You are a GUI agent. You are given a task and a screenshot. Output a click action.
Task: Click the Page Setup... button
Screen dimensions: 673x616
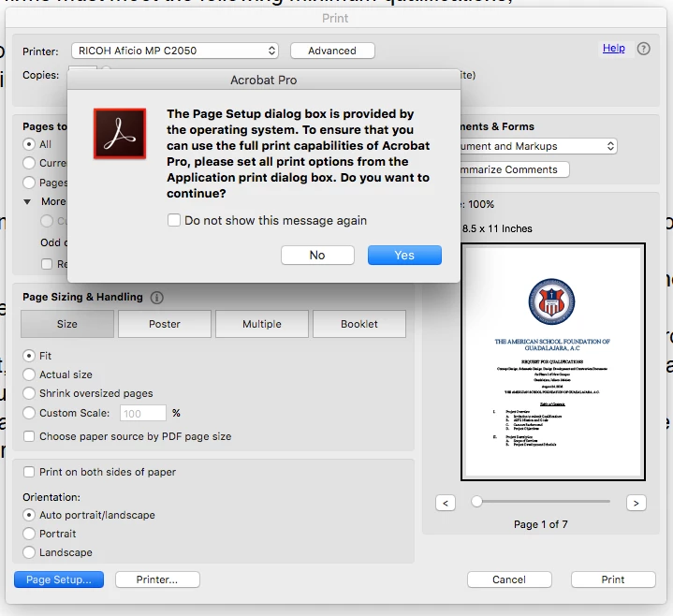point(59,579)
